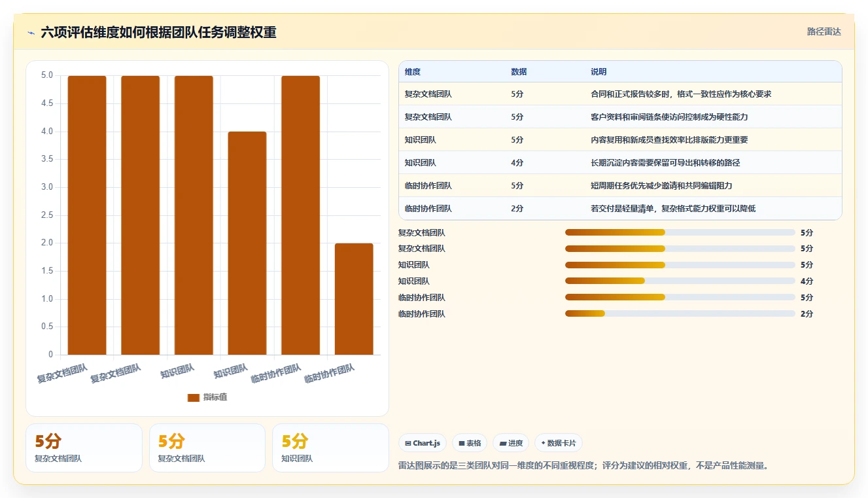The width and height of the screenshot is (868, 498).
Task: Click the 知识团队 chart bar reaching 4.0
Action: click(x=247, y=243)
